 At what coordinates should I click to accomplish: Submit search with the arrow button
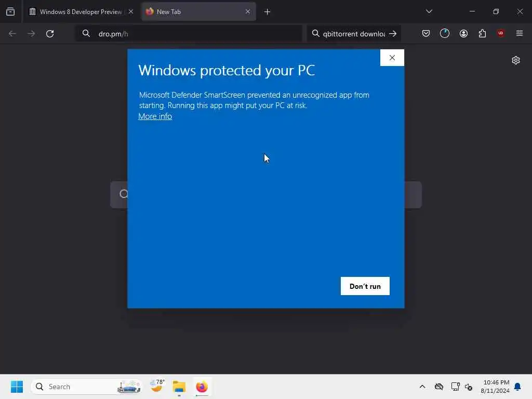click(x=393, y=34)
